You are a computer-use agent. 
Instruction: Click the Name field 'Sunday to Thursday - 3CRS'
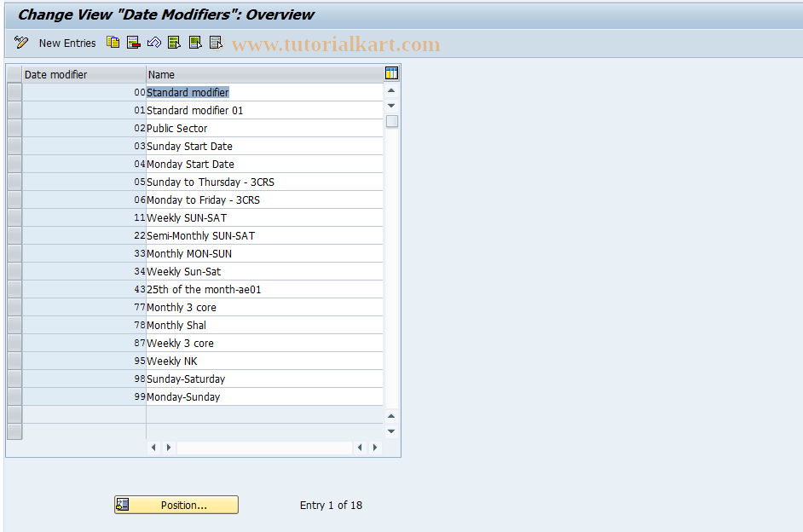tap(264, 182)
